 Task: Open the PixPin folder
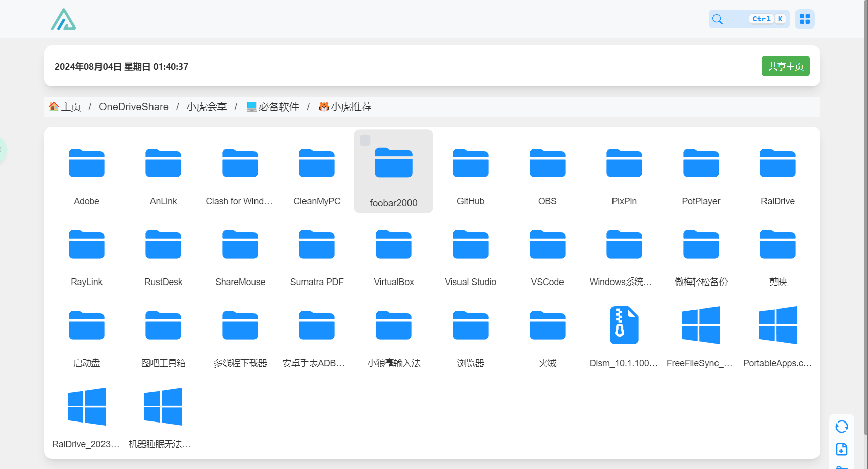click(624, 171)
